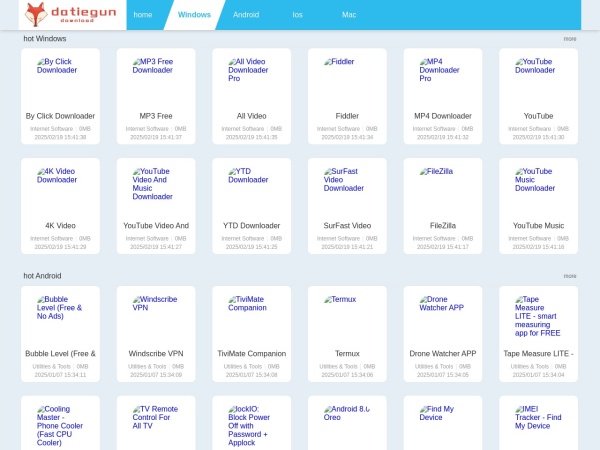Click the FileZilla title link
This screenshot has width=600, height=450.
(443, 226)
